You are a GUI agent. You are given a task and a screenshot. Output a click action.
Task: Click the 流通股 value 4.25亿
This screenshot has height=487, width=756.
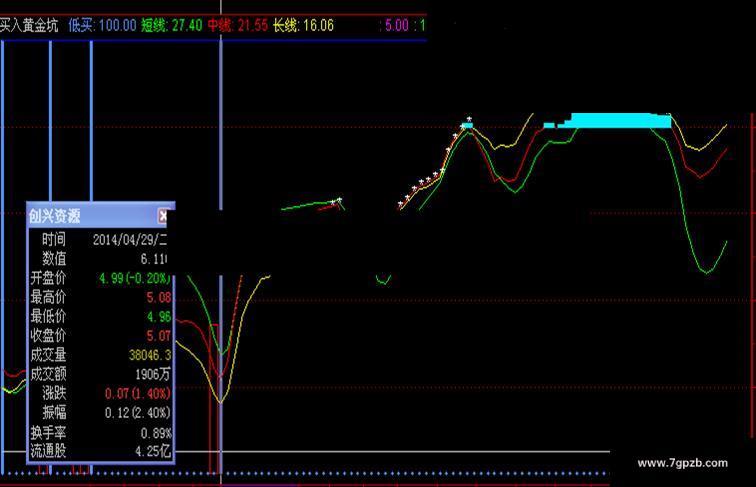(x=153, y=452)
